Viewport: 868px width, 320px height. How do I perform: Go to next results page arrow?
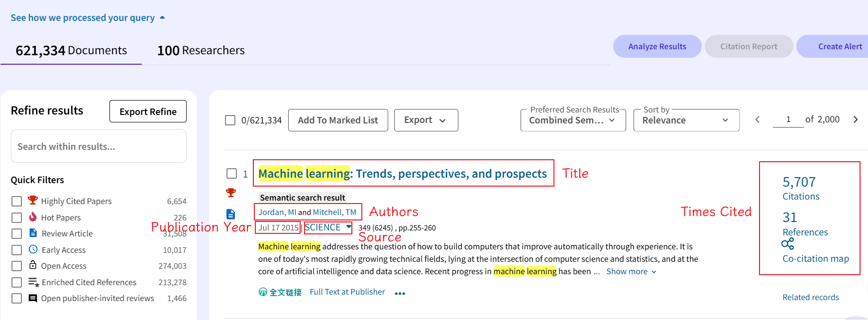click(x=856, y=119)
